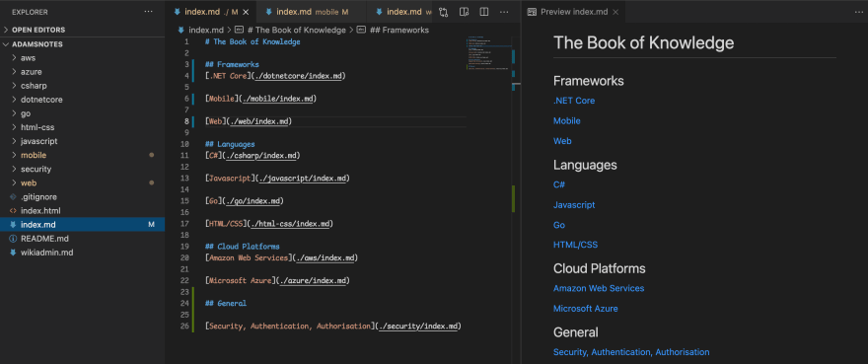Click modified dot badge on mobile folder
This screenshot has height=364, width=868.
152,155
